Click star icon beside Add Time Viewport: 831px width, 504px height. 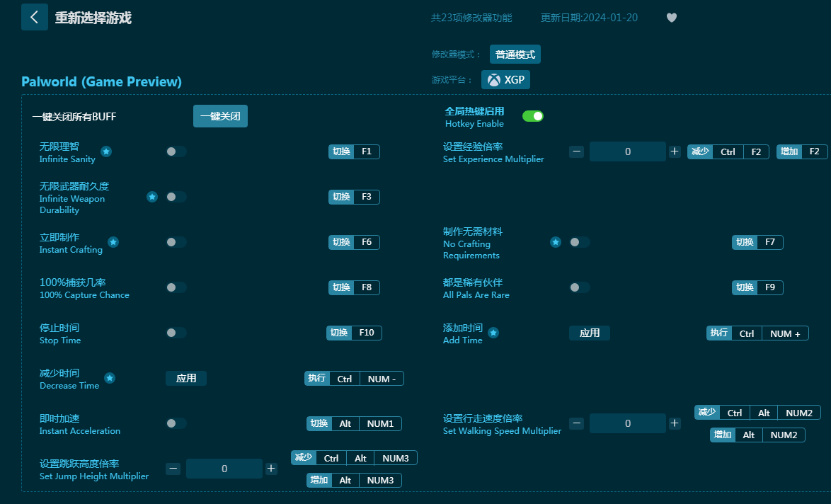click(x=493, y=333)
